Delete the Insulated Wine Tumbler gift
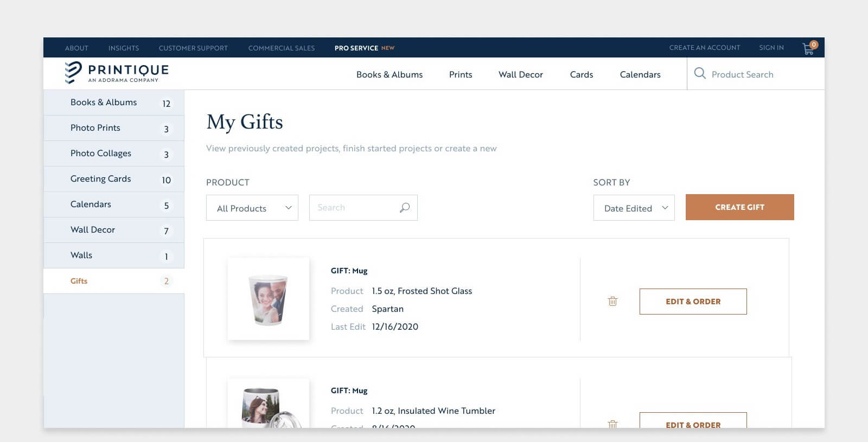 click(x=612, y=424)
